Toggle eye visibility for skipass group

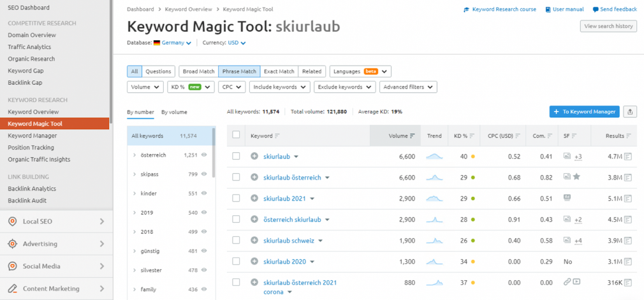203,174
